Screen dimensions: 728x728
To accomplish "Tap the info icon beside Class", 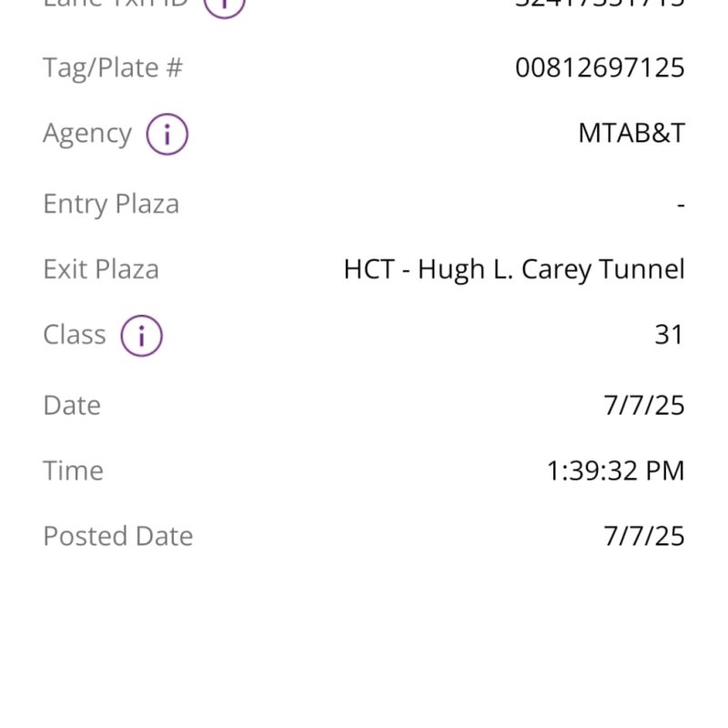I will (141, 335).
